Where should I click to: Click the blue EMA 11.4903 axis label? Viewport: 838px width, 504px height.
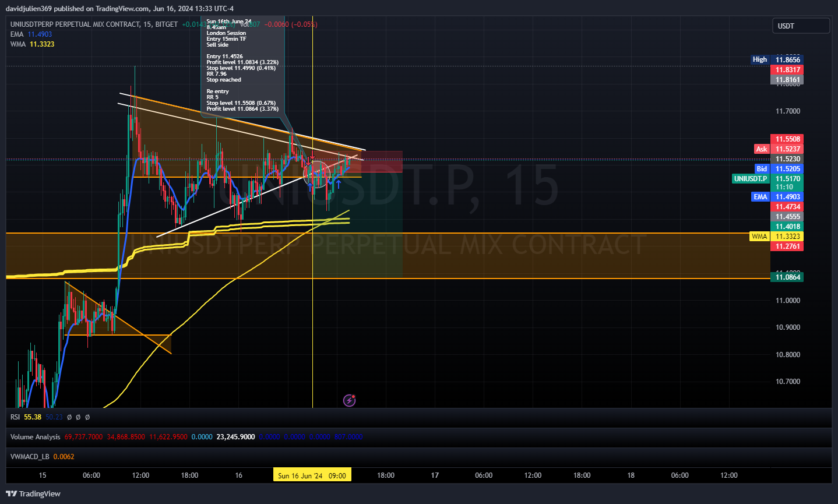point(777,196)
